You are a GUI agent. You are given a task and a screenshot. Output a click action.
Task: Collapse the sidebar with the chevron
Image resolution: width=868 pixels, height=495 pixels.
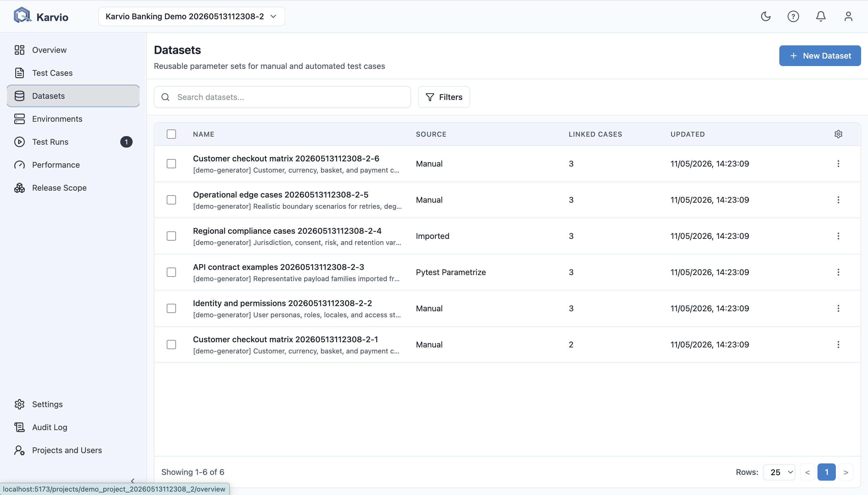[x=133, y=480]
